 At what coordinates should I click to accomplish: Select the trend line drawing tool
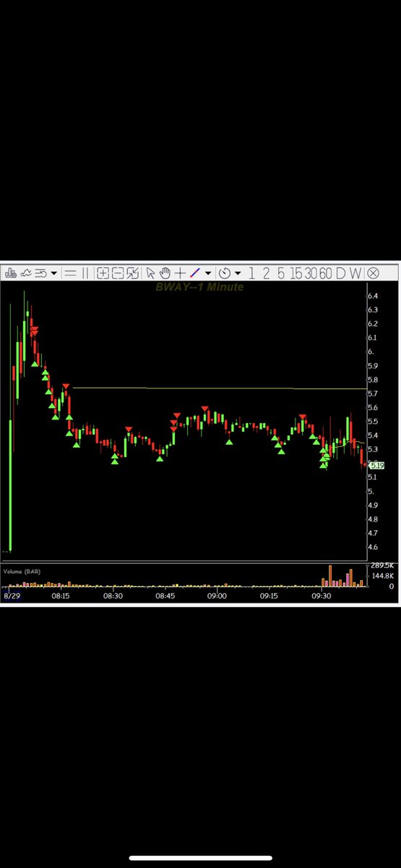click(x=194, y=273)
